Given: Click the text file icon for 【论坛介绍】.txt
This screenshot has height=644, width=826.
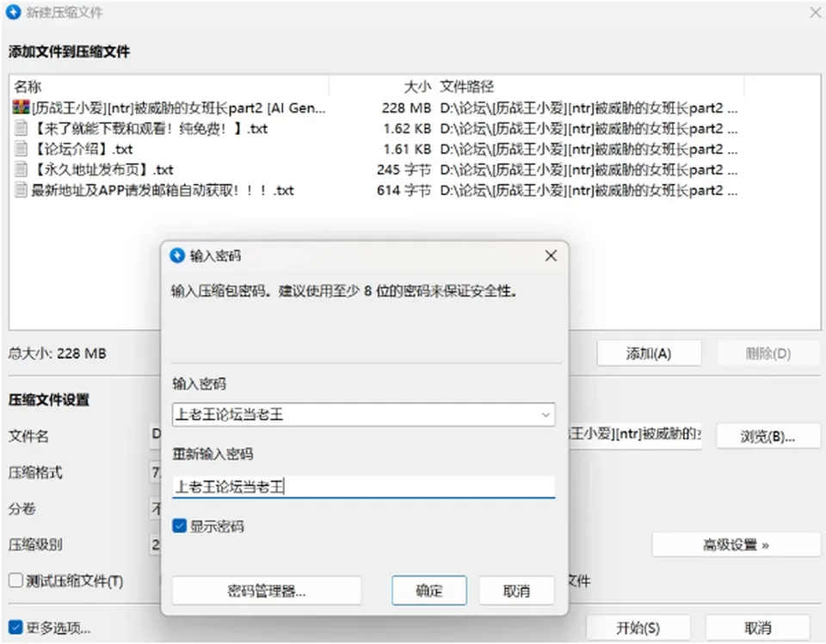Looking at the screenshot, I should point(21,149).
